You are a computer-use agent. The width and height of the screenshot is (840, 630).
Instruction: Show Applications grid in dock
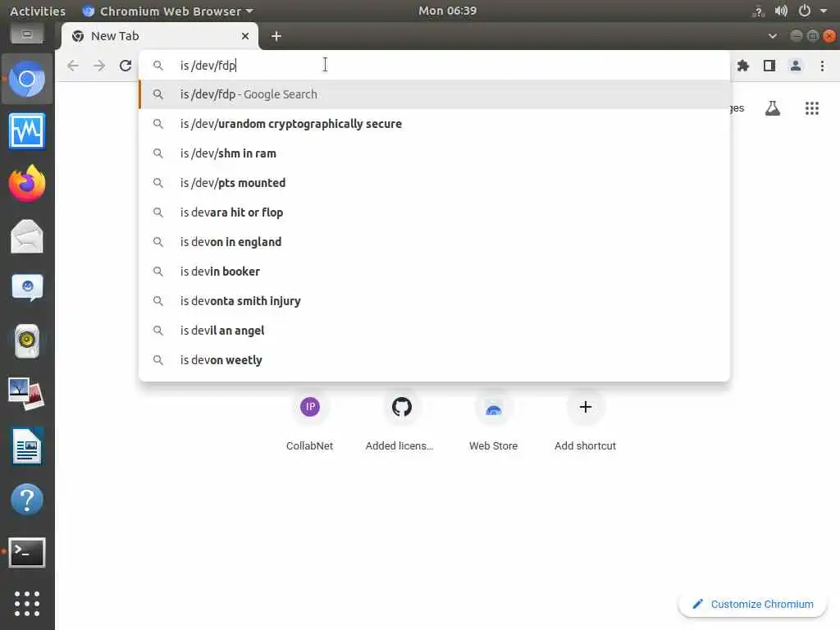[27, 604]
